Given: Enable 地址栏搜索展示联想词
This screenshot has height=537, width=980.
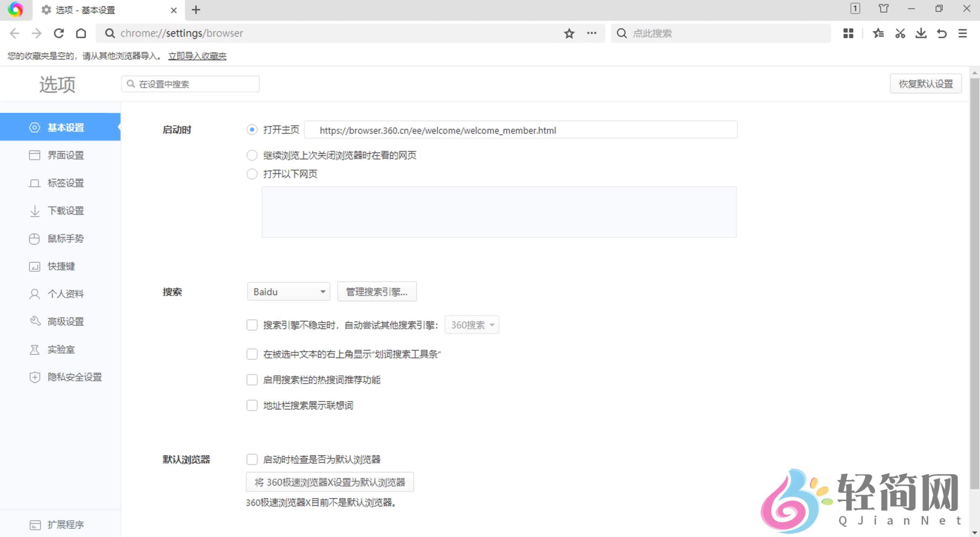Looking at the screenshot, I should pos(252,405).
